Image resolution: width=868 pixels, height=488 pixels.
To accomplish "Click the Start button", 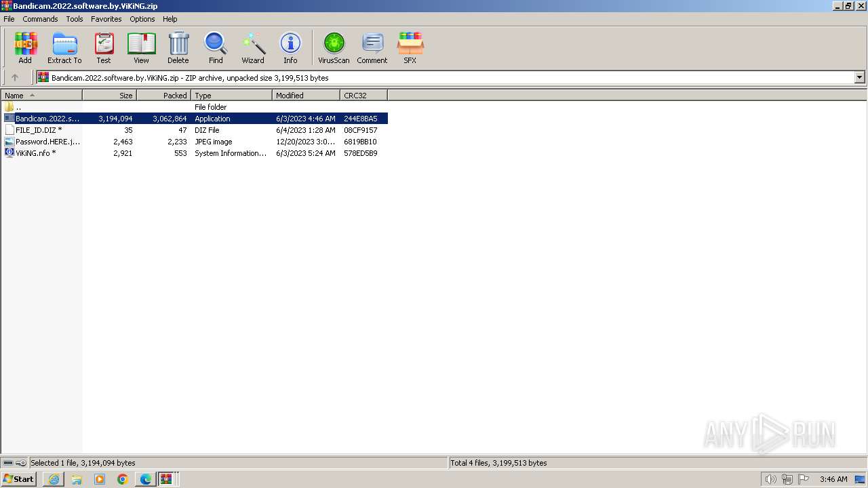I will coord(19,479).
